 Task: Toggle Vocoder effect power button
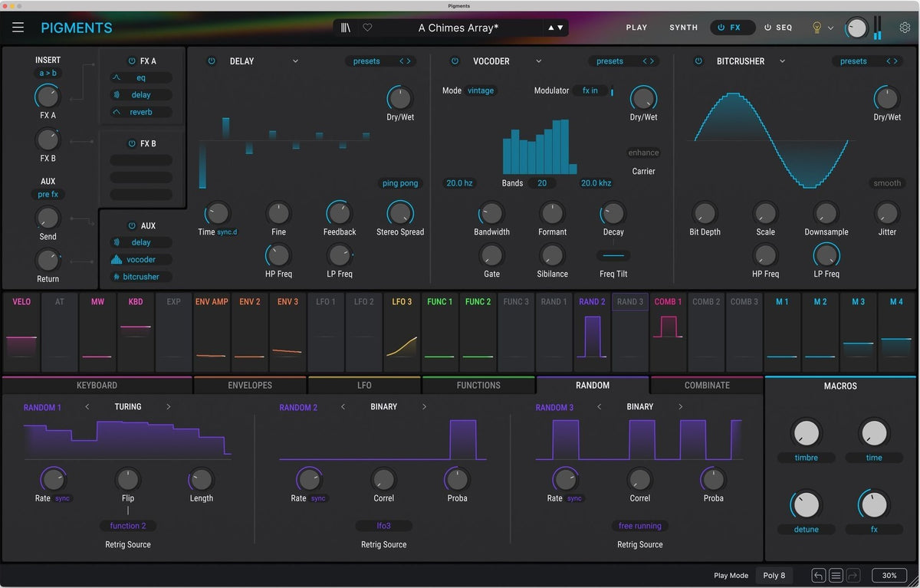point(455,61)
